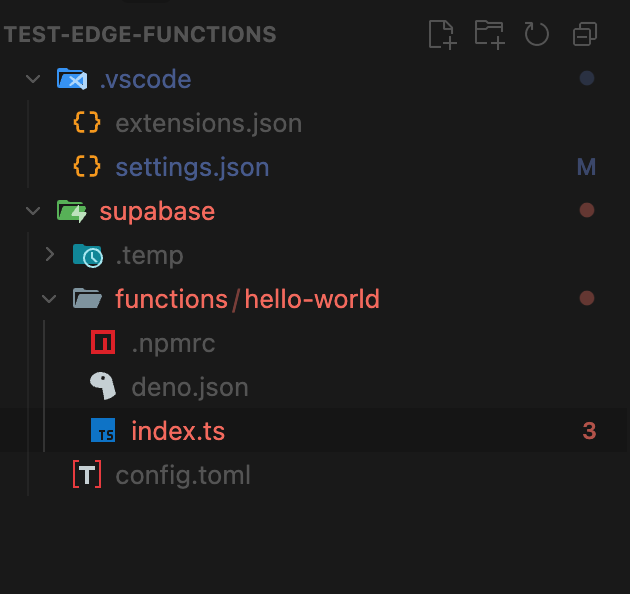Click the TEST-EDGE-FUNCTIONS header title
Screen dimensions: 630x594
pyautogui.click(x=140, y=35)
